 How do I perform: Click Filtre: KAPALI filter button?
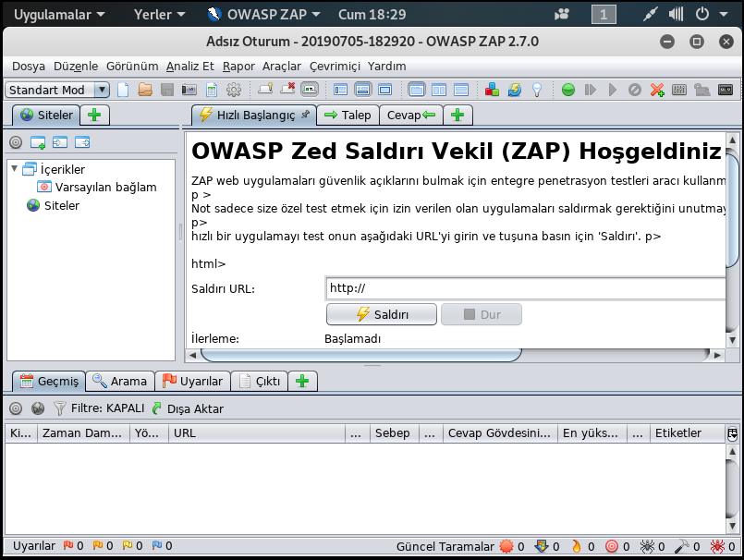click(x=99, y=408)
